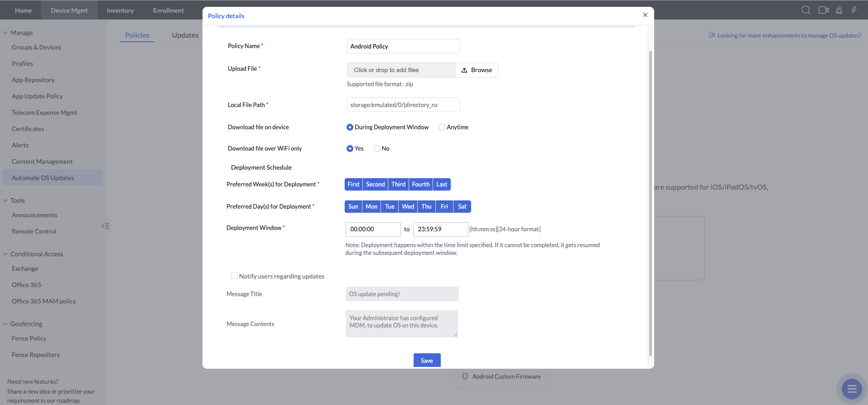The height and width of the screenshot is (405, 868).
Task: Enable Notify users regarding updates checkbox
Action: [234, 276]
